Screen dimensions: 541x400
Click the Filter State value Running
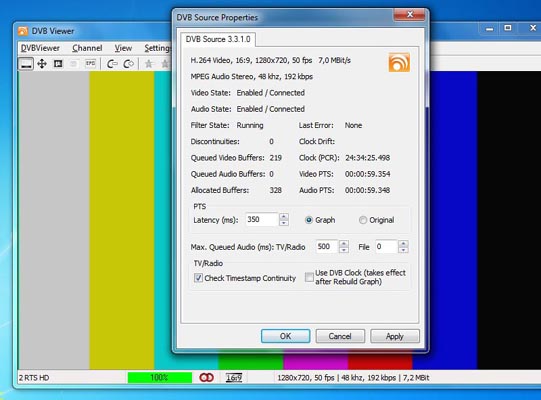[x=250, y=125]
